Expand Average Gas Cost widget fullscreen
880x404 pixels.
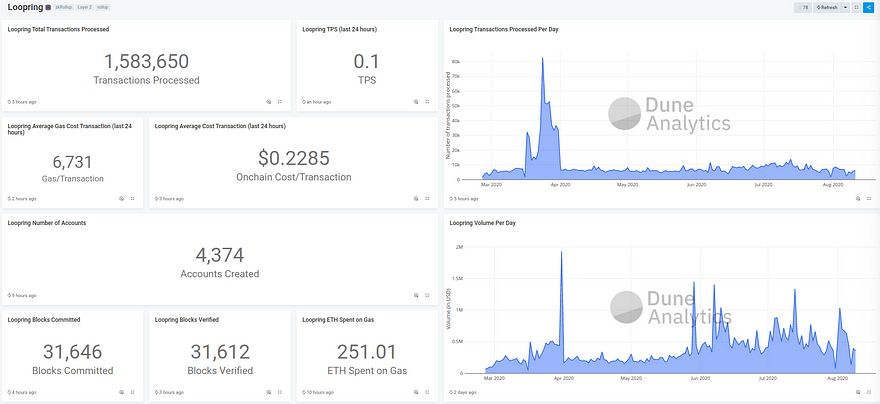[x=132, y=199]
